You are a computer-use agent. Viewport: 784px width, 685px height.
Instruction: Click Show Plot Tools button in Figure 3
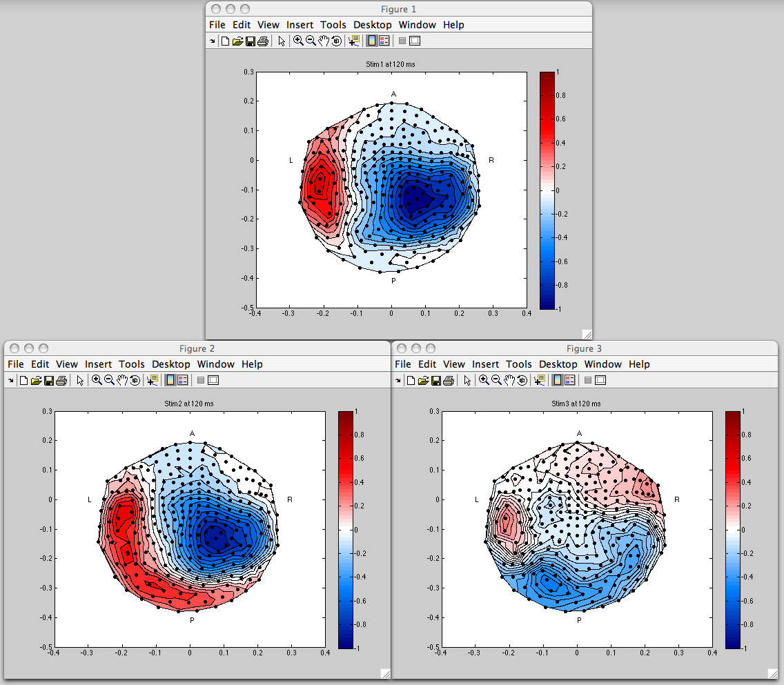600,380
